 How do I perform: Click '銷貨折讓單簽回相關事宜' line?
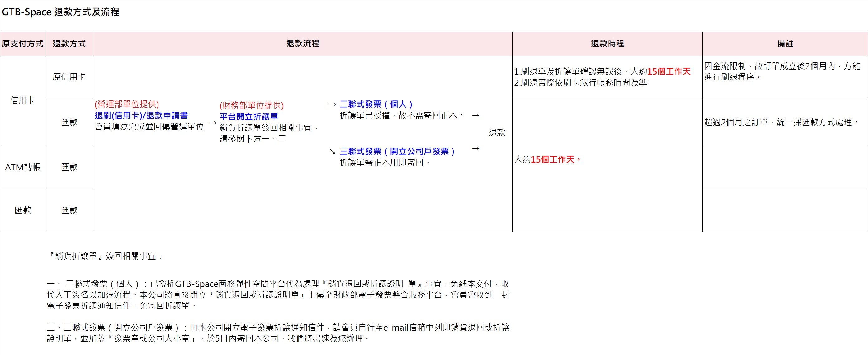pyautogui.click(x=269, y=128)
